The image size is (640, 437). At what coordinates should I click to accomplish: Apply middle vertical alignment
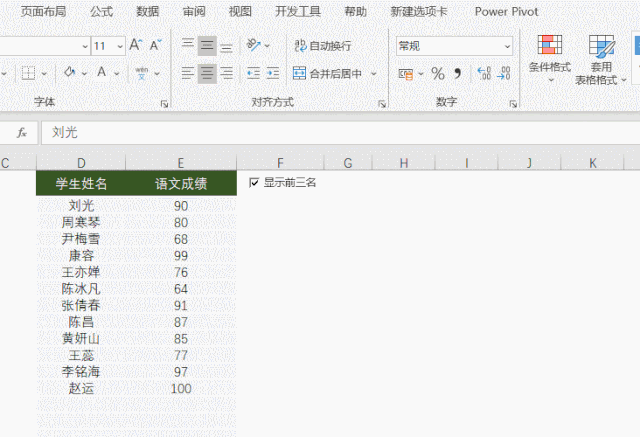pos(207,45)
